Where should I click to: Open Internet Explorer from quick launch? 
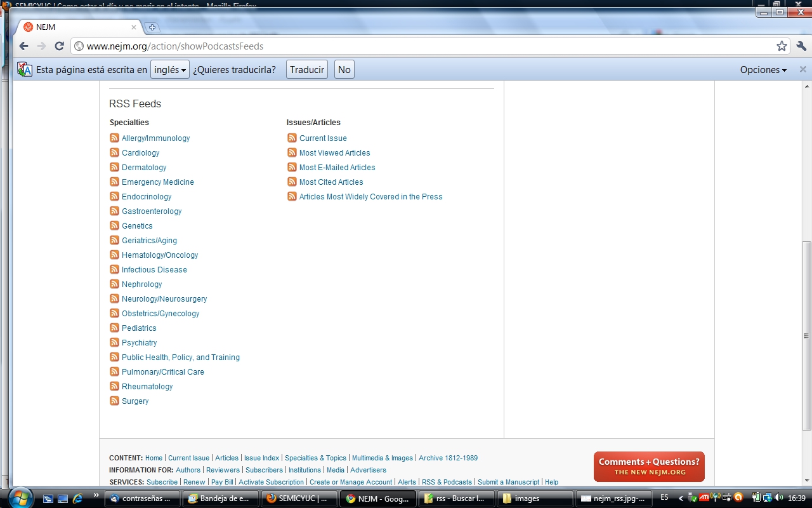[78, 498]
